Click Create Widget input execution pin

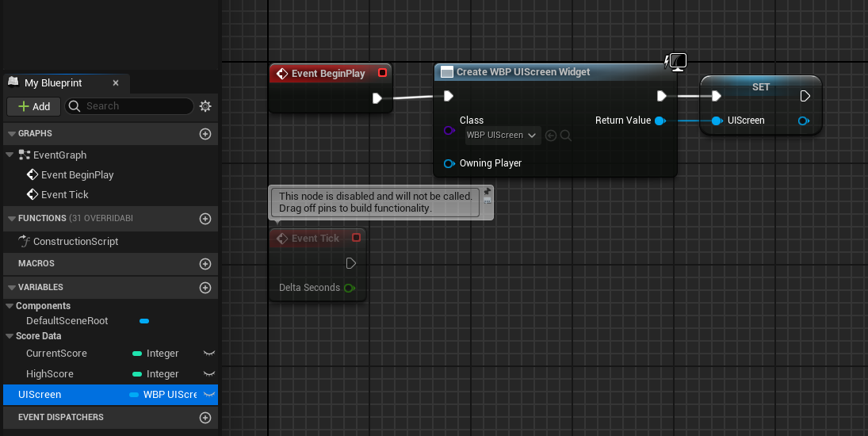point(449,96)
